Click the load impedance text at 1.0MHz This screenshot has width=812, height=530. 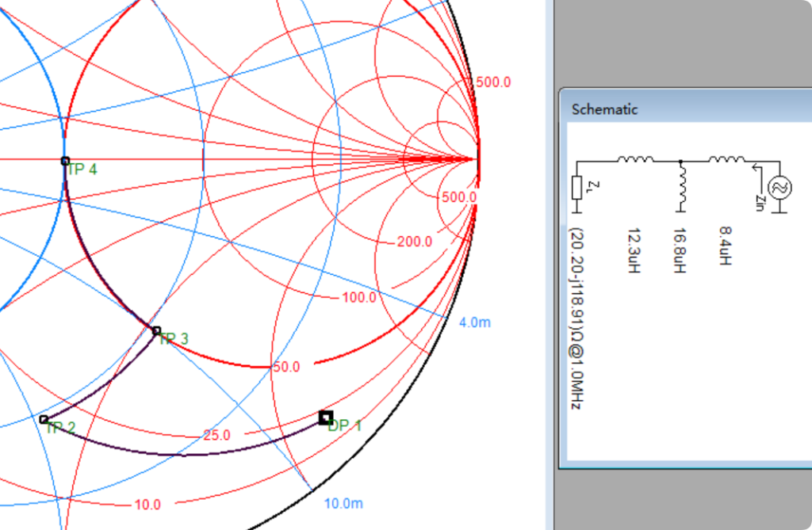[576, 318]
